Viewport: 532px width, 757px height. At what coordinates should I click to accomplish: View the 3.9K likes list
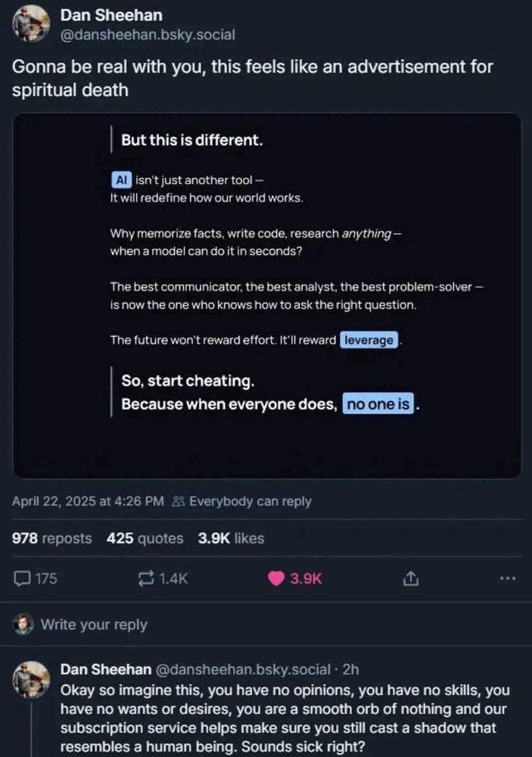pos(231,537)
